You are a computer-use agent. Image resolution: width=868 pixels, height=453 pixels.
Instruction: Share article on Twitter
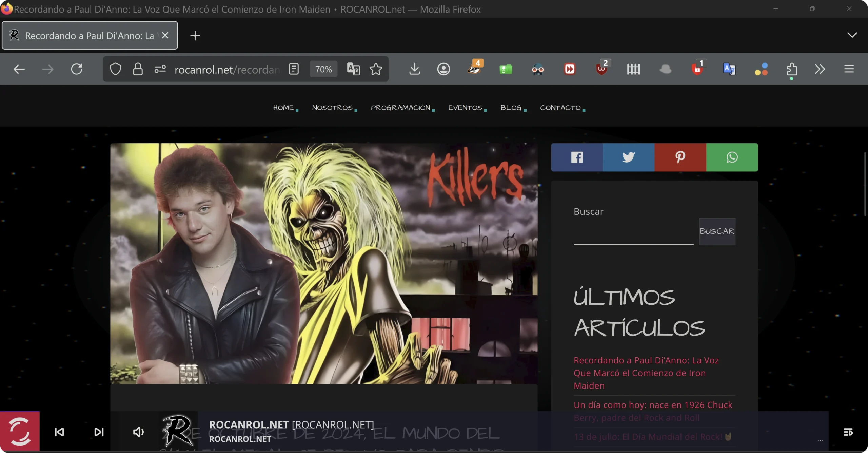628,157
